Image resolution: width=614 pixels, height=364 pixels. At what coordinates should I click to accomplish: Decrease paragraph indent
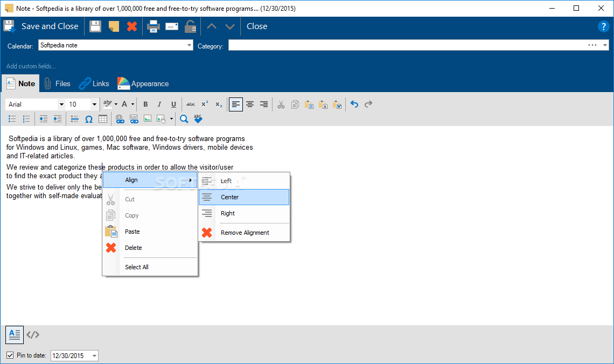(x=44, y=119)
